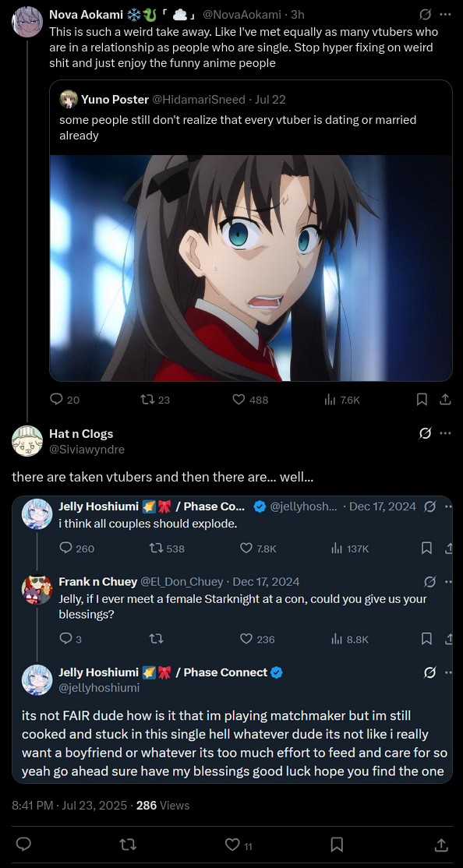
Task: Share Nova Aokami's tweet
Action: (x=444, y=399)
